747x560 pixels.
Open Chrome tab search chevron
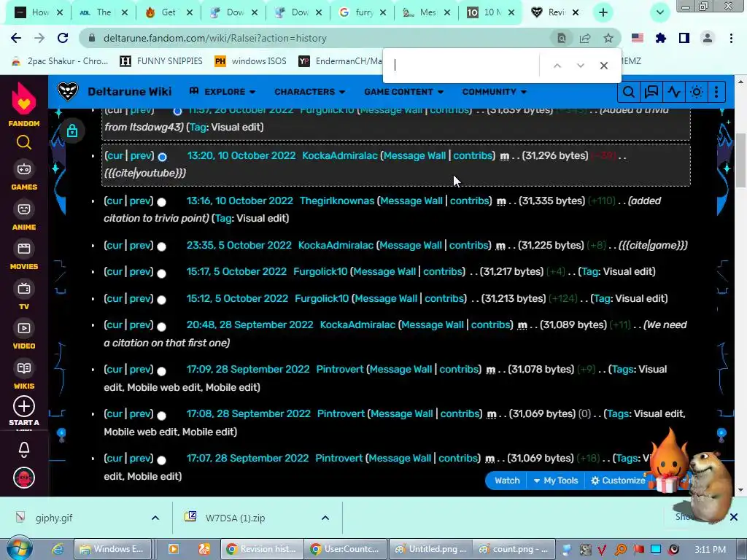tap(659, 12)
